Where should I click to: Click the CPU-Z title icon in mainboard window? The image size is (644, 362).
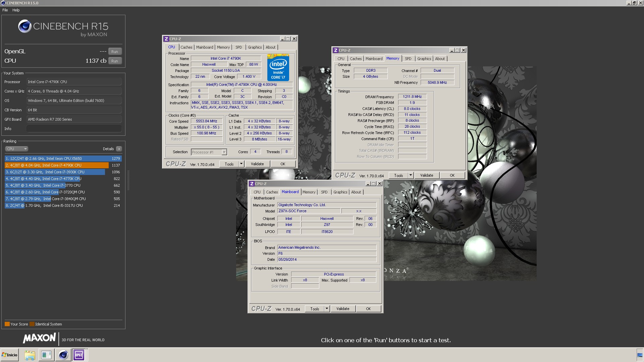(252, 184)
